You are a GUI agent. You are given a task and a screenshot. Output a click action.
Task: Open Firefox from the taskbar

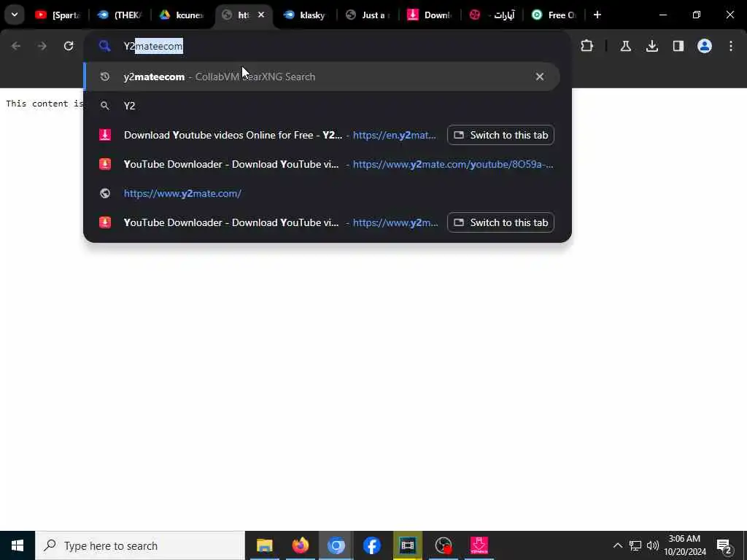click(300, 545)
